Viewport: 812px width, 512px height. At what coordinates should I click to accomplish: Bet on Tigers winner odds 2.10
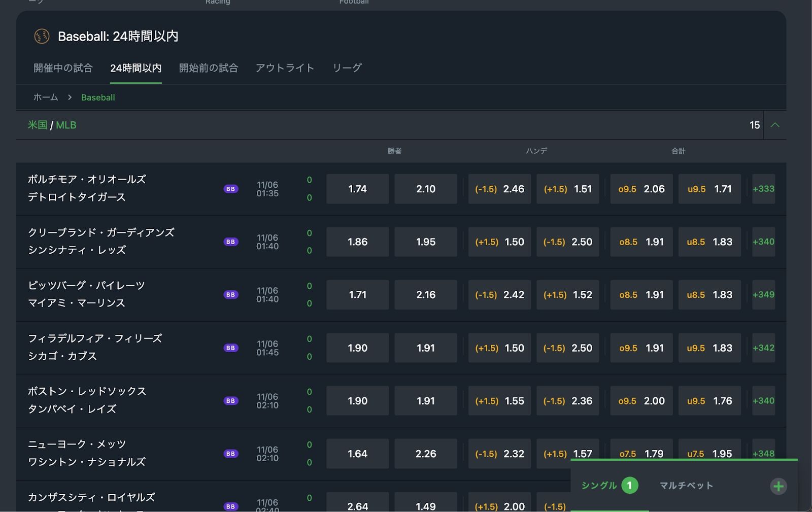click(x=426, y=189)
